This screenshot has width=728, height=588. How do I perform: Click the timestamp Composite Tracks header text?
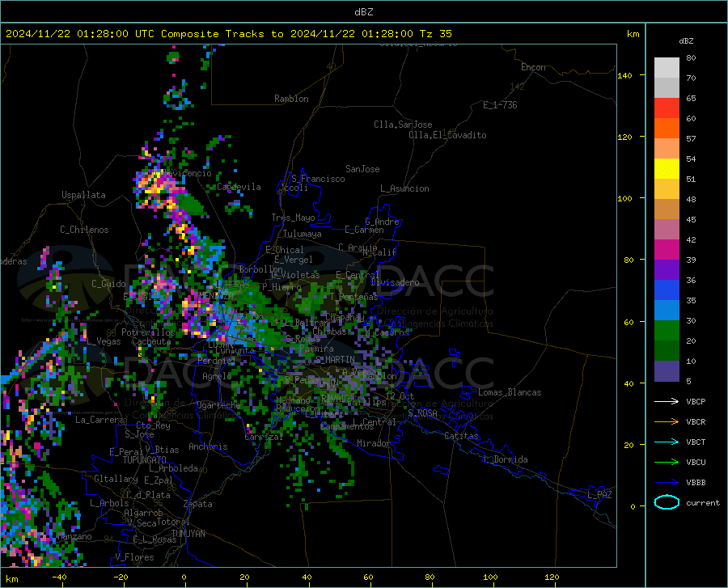click(229, 34)
